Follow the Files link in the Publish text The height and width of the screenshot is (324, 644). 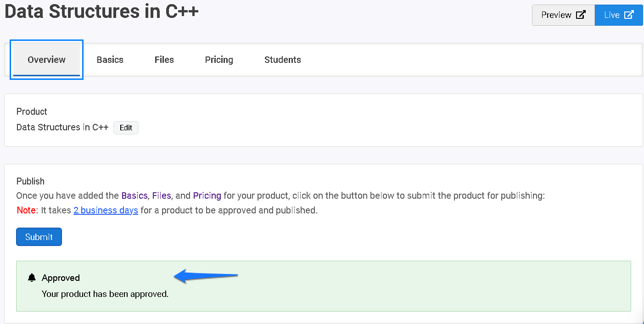click(x=162, y=196)
